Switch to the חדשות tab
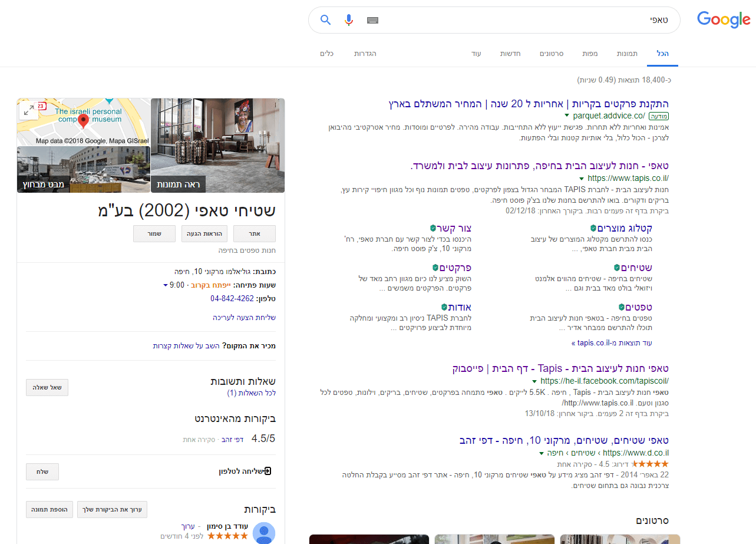The width and height of the screenshot is (756, 544). click(510, 54)
